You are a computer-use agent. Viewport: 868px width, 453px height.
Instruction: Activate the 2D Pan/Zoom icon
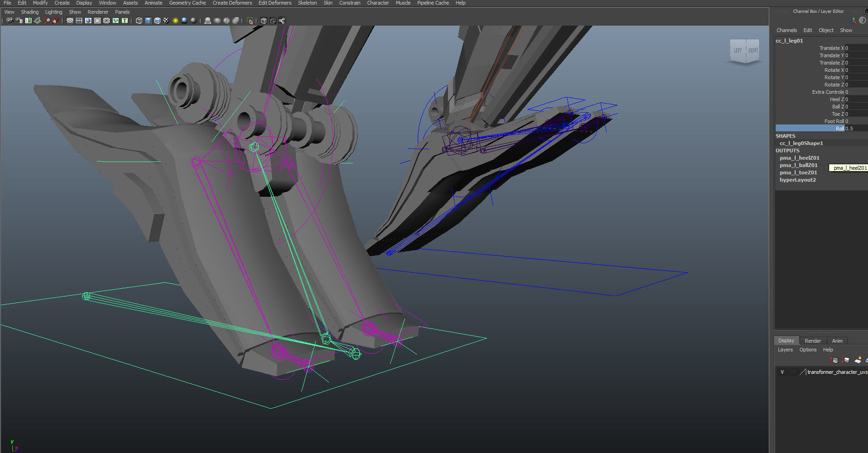point(47,21)
